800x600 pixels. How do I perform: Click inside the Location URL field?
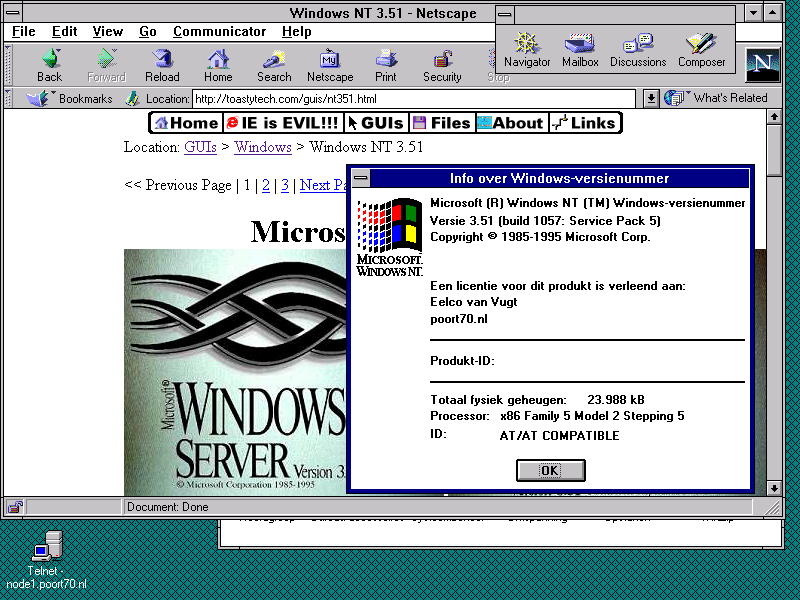pyautogui.click(x=410, y=99)
